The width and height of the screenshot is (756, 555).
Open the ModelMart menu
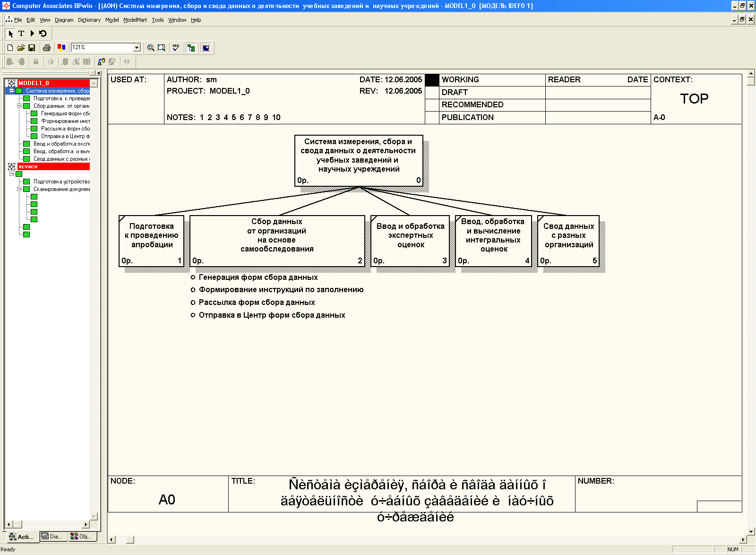pyautogui.click(x=135, y=20)
